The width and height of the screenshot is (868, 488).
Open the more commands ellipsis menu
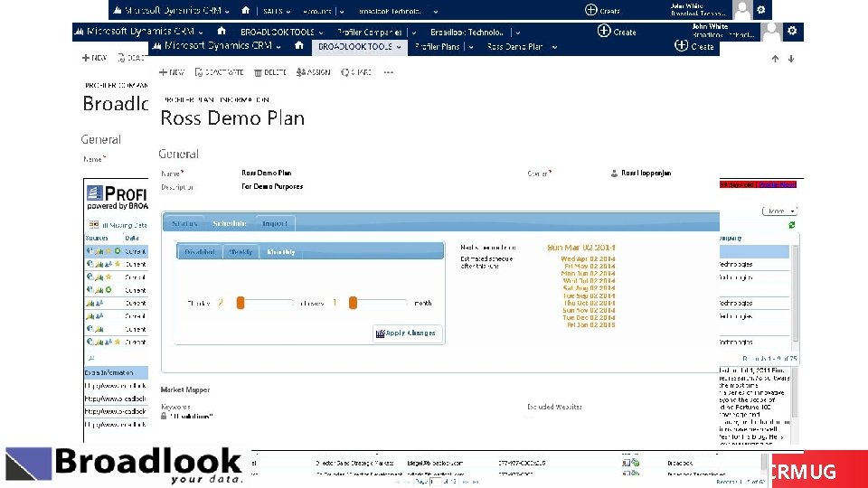(x=388, y=72)
